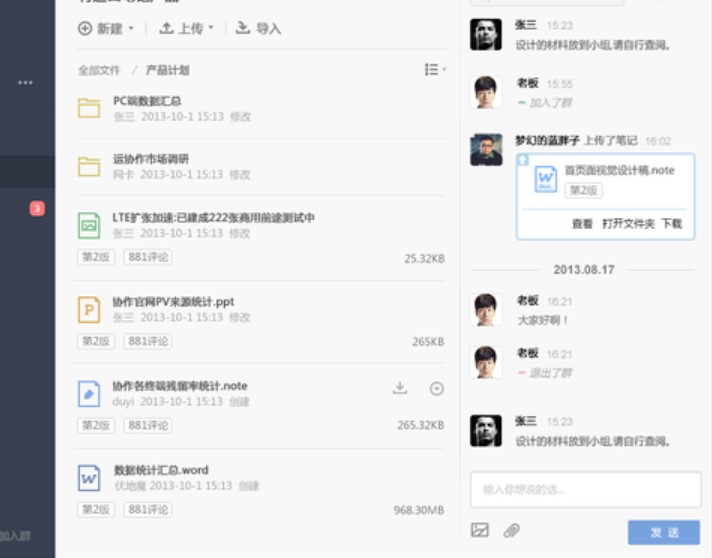The image size is (712, 558).
Task: Click the orange PPT file icon
Action: pyautogui.click(x=89, y=310)
